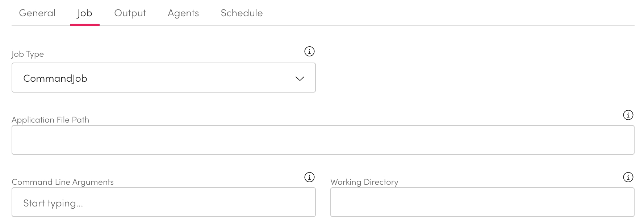Switch to the General tab

coord(37,13)
